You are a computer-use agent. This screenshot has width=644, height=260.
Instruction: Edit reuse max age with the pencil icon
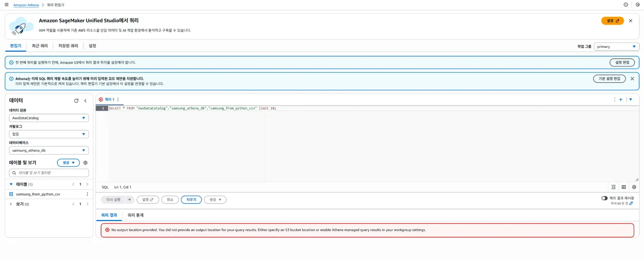[631, 203]
